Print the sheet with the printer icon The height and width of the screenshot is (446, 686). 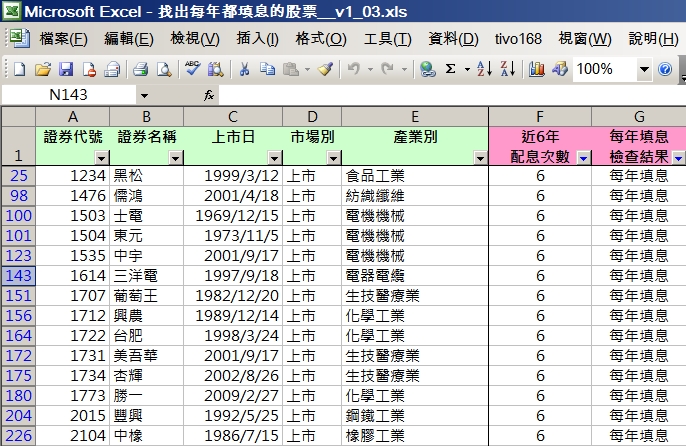coord(140,69)
